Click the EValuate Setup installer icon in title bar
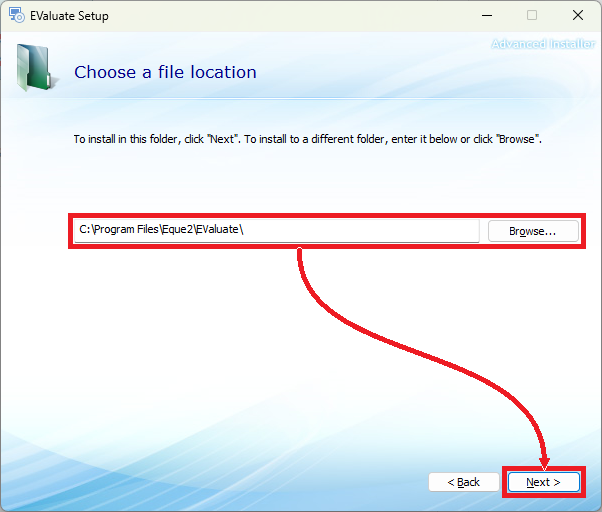This screenshot has width=602, height=512. point(16,15)
